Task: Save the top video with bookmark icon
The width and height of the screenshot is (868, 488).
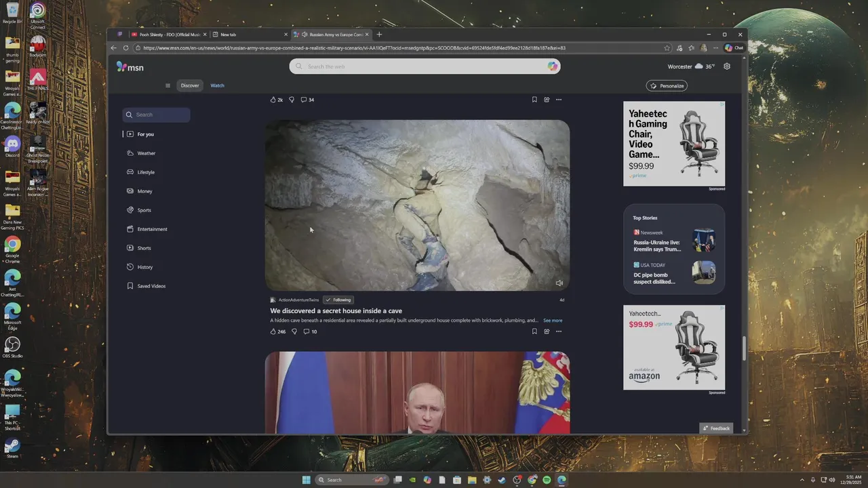Action: (534, 100)
